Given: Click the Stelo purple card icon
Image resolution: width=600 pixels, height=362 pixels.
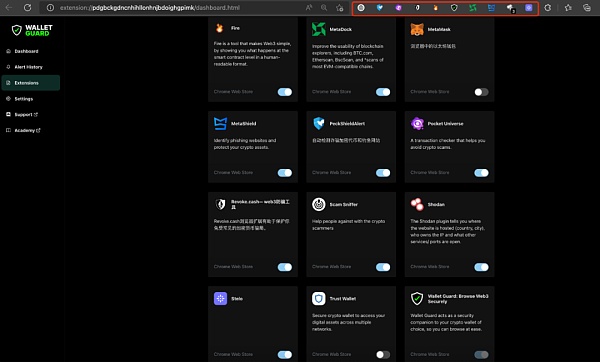Looking at the screenshot, I should tap(220, 298).
